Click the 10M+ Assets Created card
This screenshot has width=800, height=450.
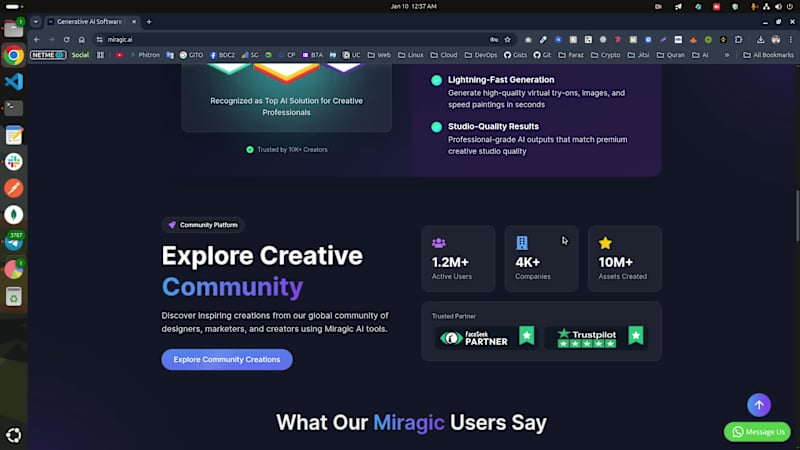pos(624,259)
